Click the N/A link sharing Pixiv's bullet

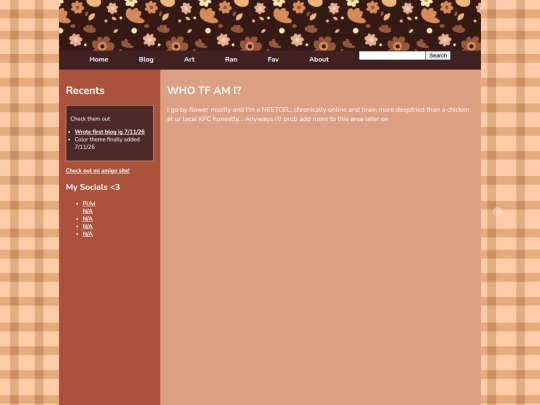(87, 211)
